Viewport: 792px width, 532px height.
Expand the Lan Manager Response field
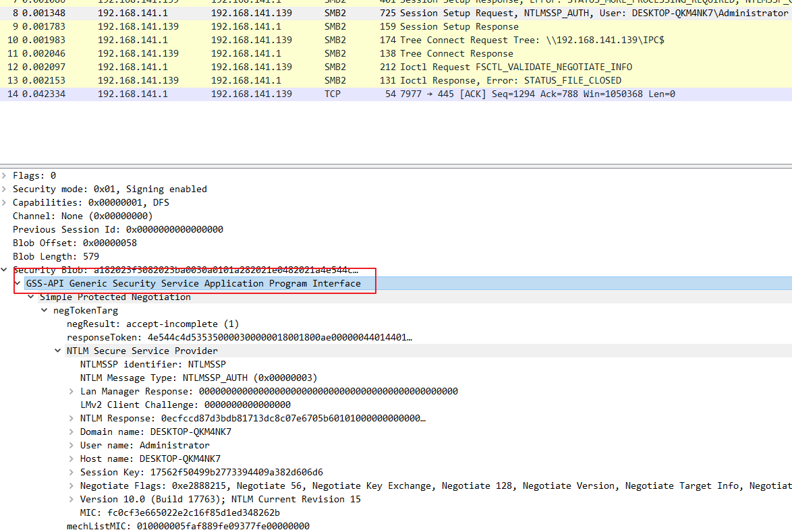pos(72,391)
